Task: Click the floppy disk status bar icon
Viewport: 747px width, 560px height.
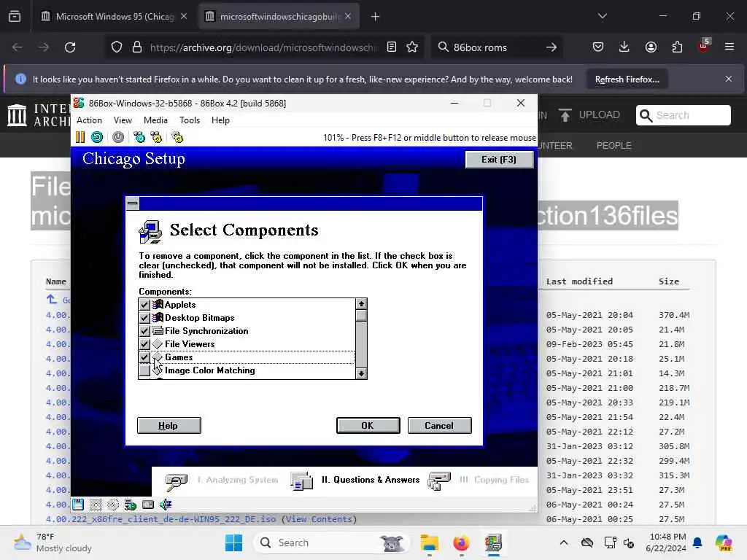Action: click(77, 505)
